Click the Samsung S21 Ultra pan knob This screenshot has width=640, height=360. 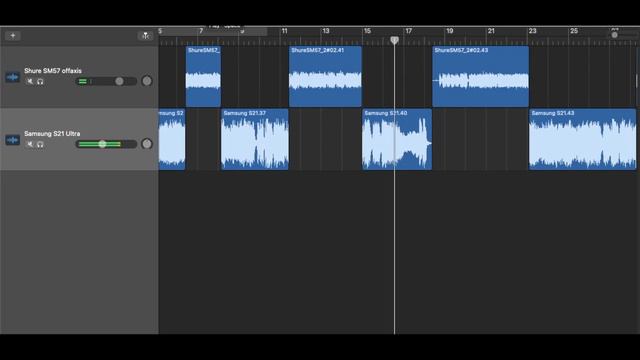[147, 144]
